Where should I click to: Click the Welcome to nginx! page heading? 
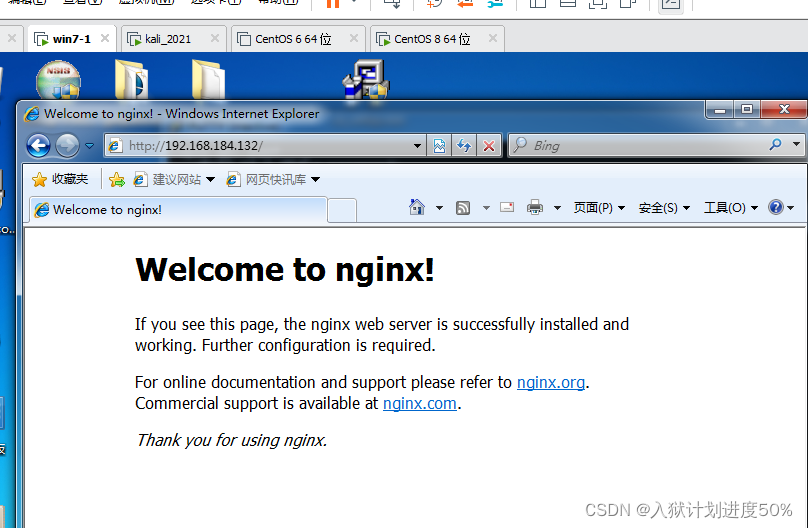(x=285, y=269)
